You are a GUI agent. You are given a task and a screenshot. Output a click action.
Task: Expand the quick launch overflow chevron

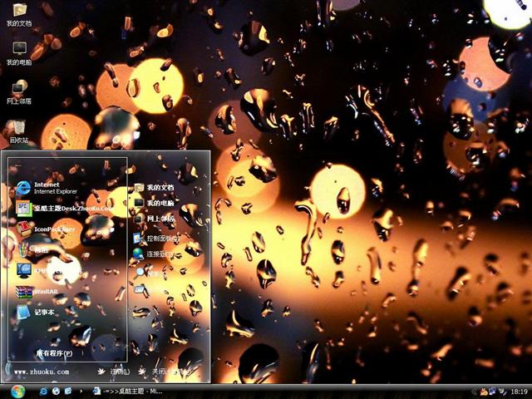pyautogui.click(x=81, y=392)
